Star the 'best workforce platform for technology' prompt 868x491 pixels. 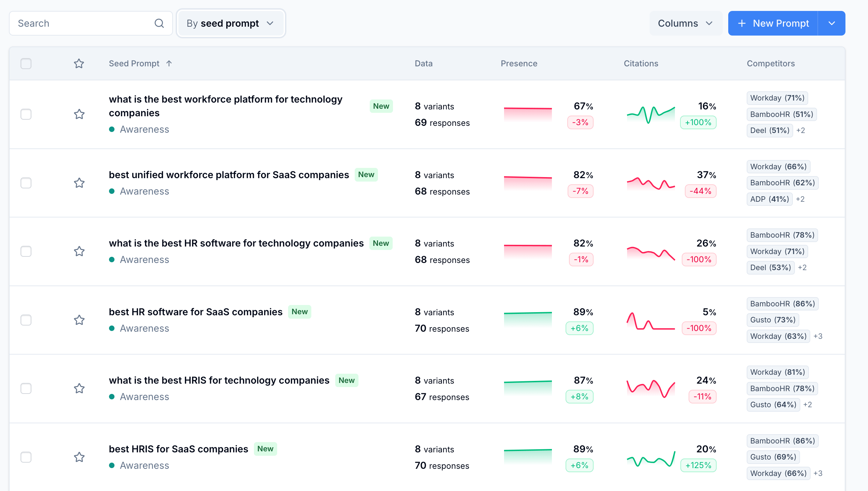click(79, 114)
